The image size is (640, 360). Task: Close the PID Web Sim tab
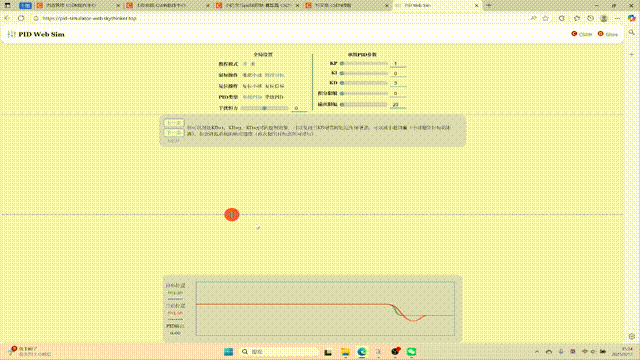pyautogui.click(x=476, y=6)
